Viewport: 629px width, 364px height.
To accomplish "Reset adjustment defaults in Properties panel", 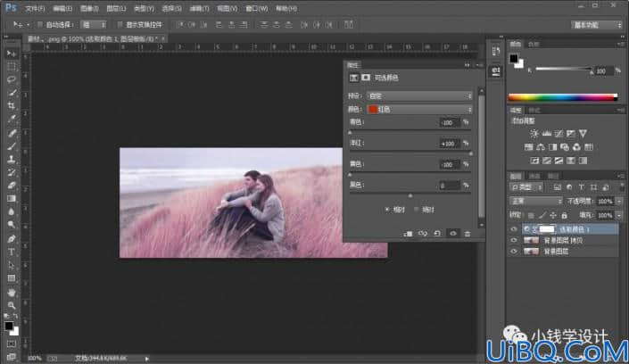I will click(x=437, y=234).
